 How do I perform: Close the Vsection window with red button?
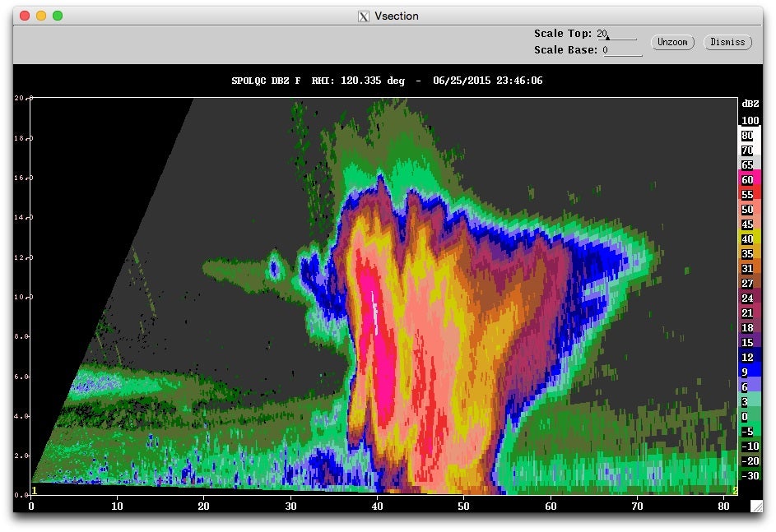coord(25,16)
